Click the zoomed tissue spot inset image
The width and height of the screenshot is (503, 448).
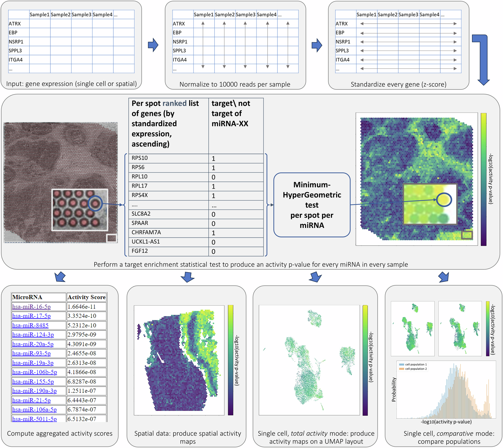click(80, 210)
